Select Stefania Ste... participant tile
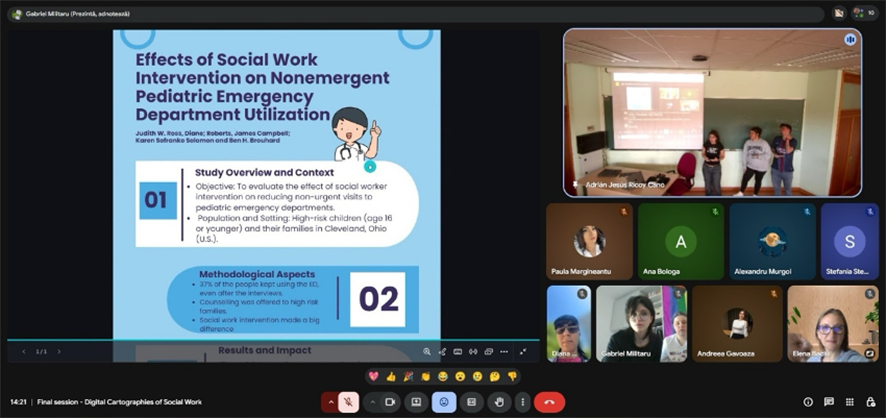886x418 pixels. pyautogui.click(x=850, y=242)
